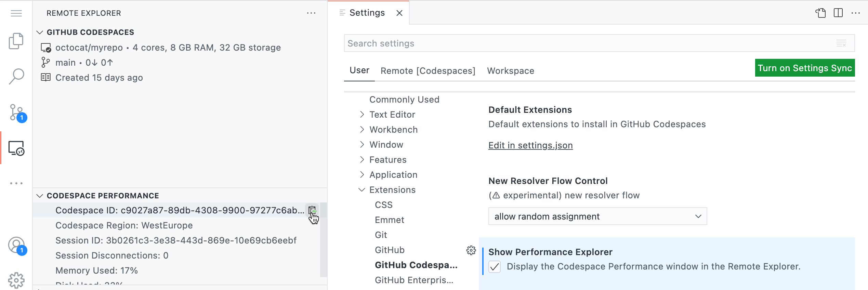Click the Default Extensions setting title
This screenshot has height=290, width=868.
(530, 110)
